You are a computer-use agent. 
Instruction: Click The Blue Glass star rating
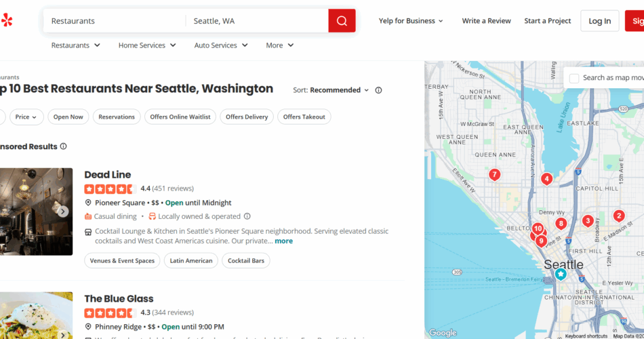coord(110,313)
